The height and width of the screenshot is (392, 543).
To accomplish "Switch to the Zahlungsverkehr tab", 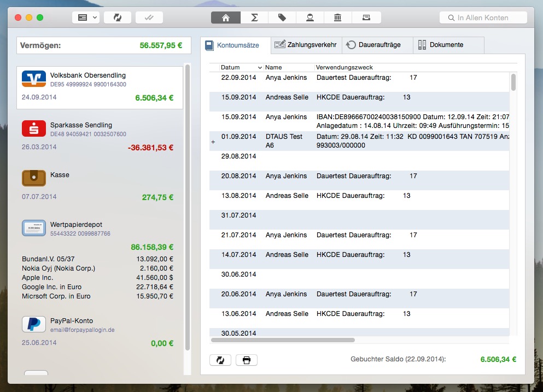I will [307, 45].
